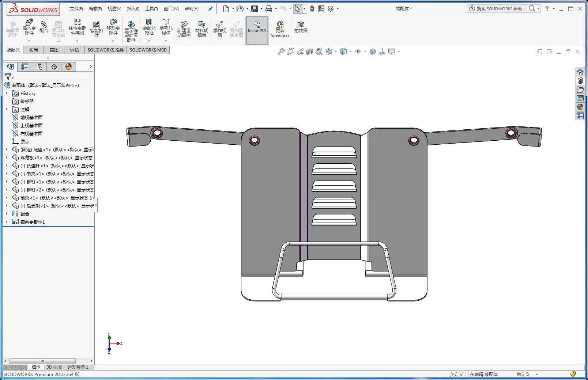Open the SOLIDWORKS Resources home icon

pyautogui.click(x=580, y=72)
